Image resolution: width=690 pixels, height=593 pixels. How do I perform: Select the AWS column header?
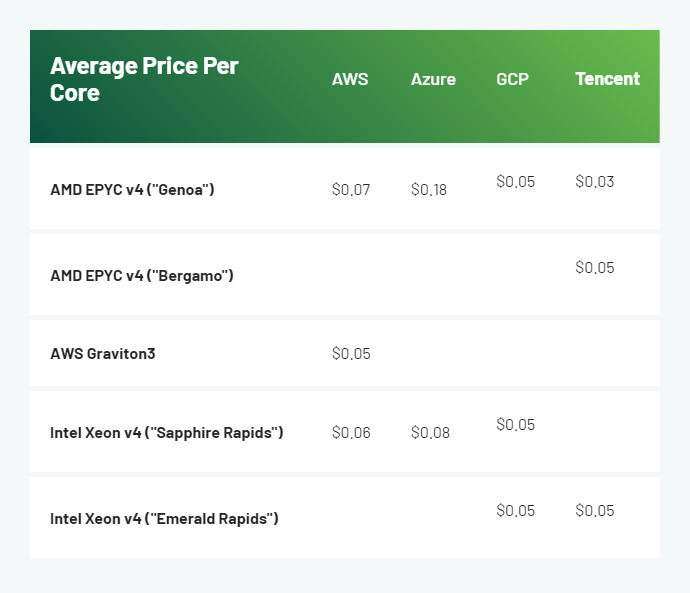[350, 79]
